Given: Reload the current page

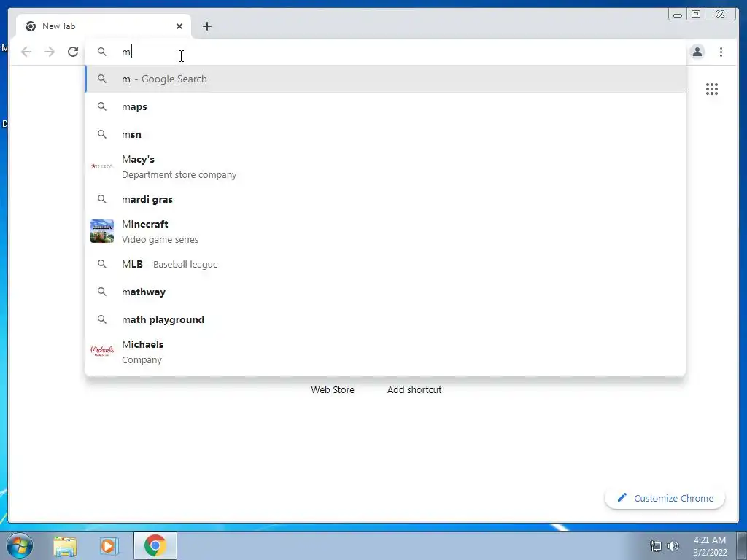Looking at the screenshot, I should (x=73, y=52).
